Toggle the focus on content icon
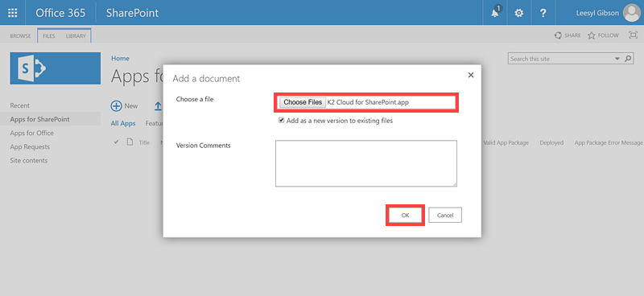Viewport: 644px width, 296px height. 633,35
